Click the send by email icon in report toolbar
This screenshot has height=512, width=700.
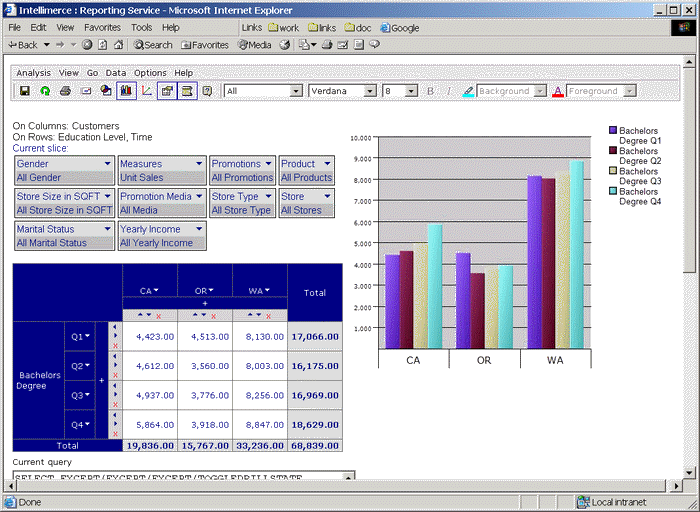[86, 91]
